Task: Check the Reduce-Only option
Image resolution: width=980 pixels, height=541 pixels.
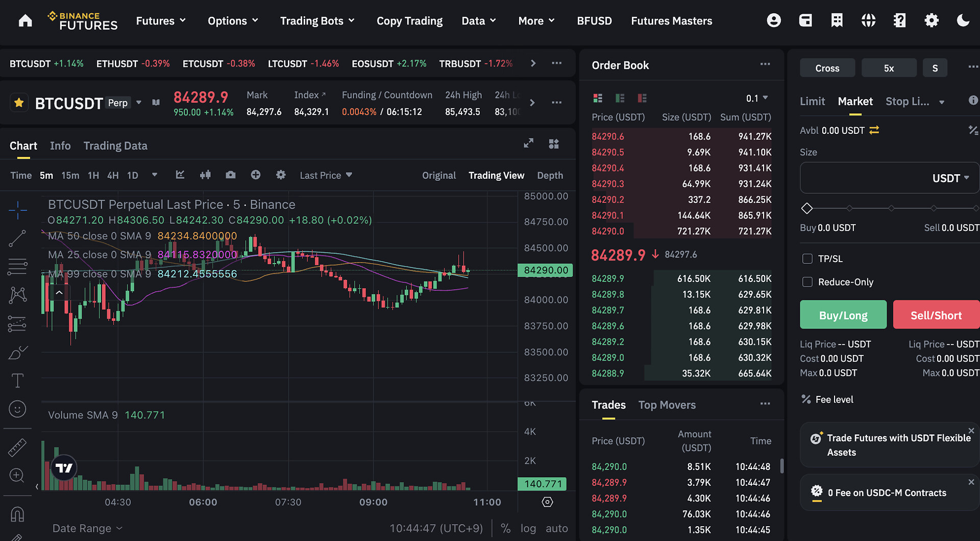Action: click(807, 282)
